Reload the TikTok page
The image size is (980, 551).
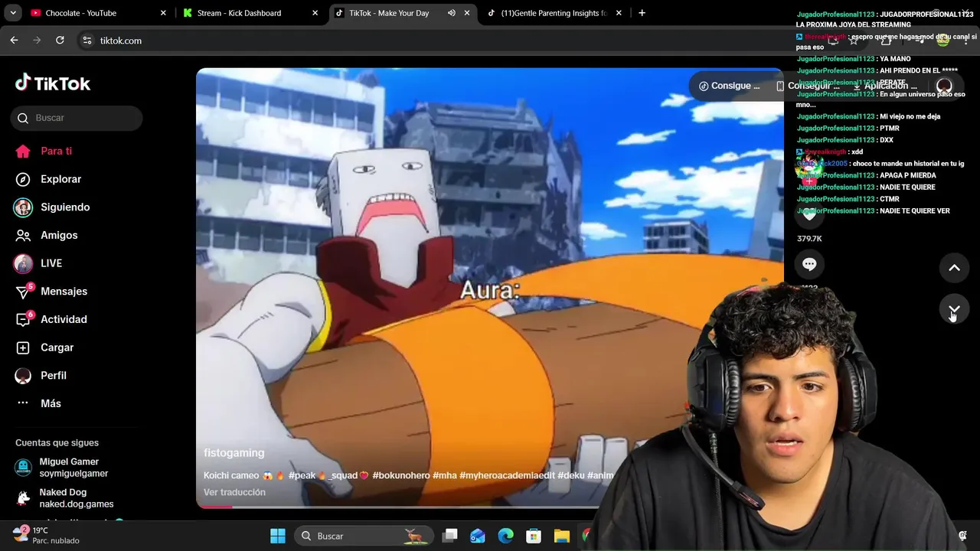coord(60,41)
